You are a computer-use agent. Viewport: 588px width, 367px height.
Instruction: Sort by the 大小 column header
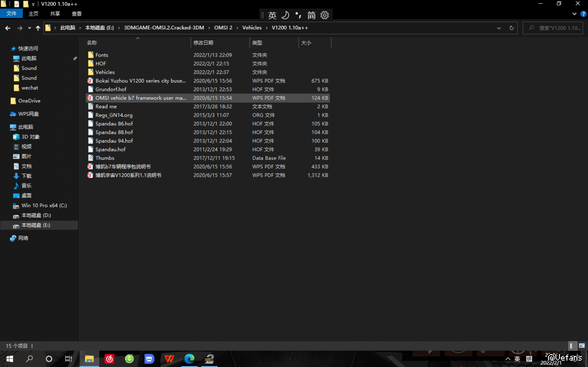click(315, 43)
